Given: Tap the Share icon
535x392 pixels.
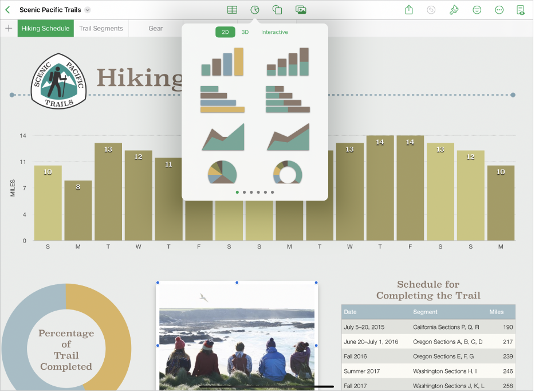Looking at the screenshot, I should pos(409,10).
